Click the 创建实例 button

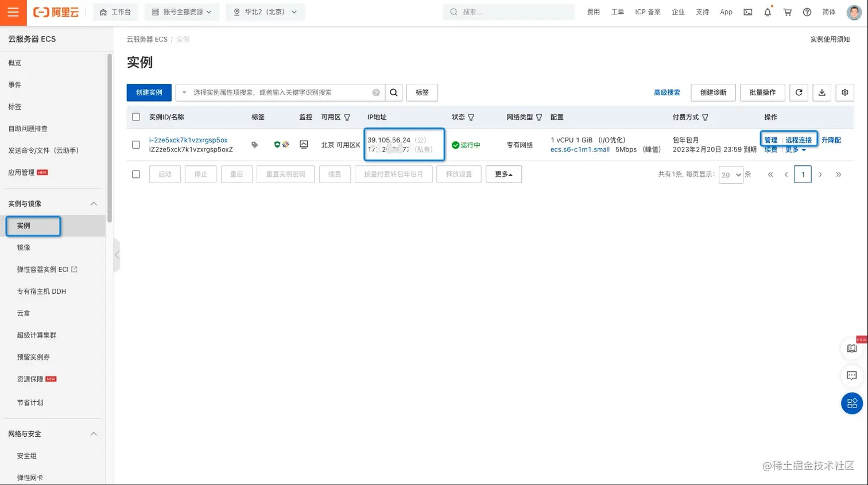149,92
